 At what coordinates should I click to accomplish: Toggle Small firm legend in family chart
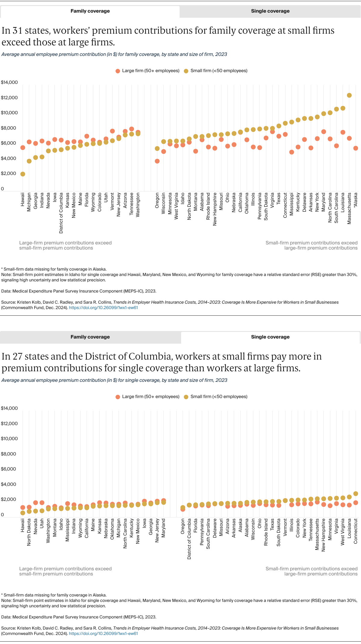[215, 71]
